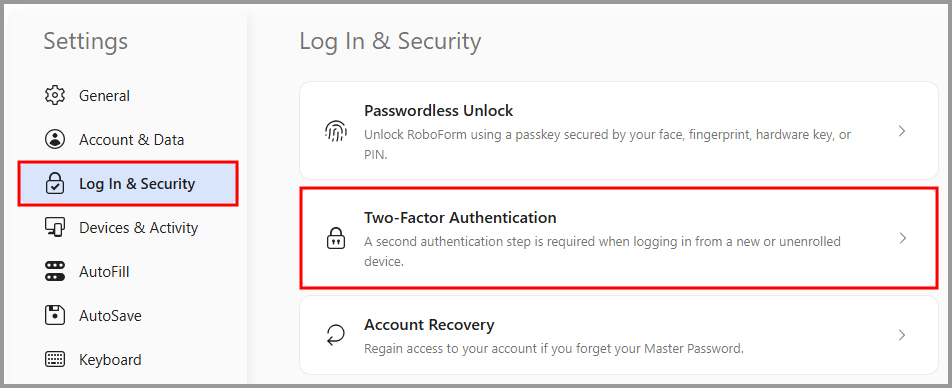Expand Passwordless Unlock using its chevron

[x=902, y=131]
